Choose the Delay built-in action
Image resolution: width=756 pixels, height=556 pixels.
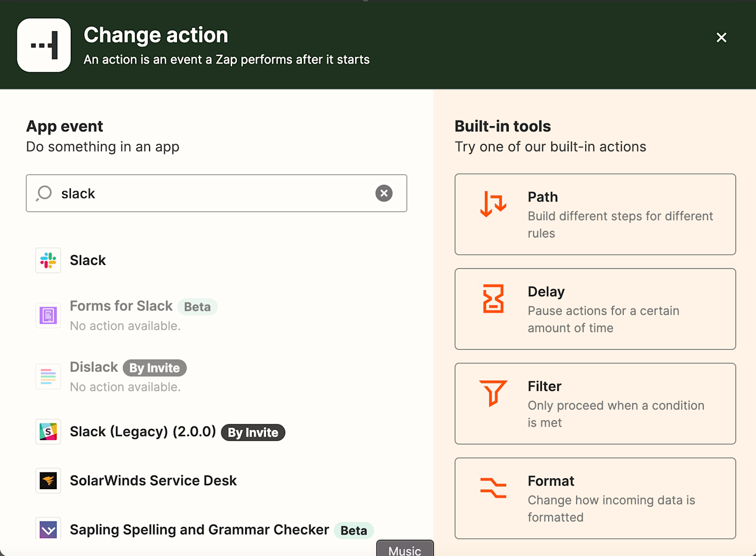coord(595,309)
